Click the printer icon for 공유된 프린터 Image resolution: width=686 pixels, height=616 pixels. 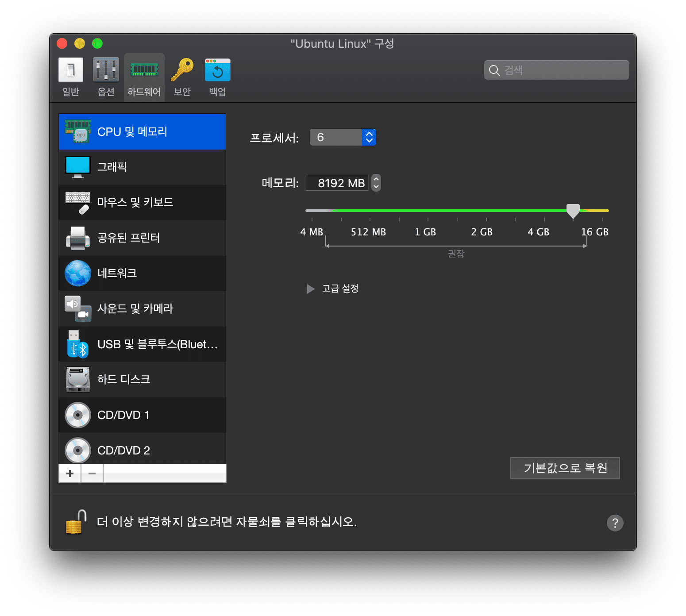[x=78, y=238]
